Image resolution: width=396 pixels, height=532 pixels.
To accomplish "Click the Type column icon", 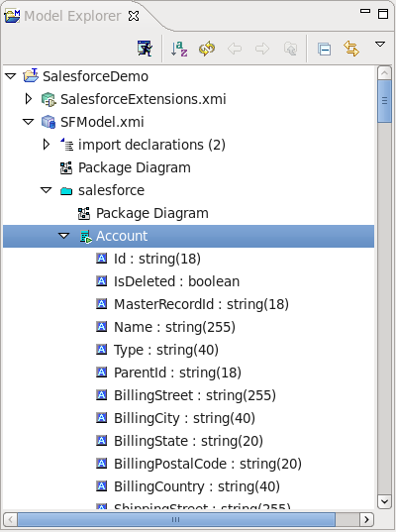I will (101, 349).
